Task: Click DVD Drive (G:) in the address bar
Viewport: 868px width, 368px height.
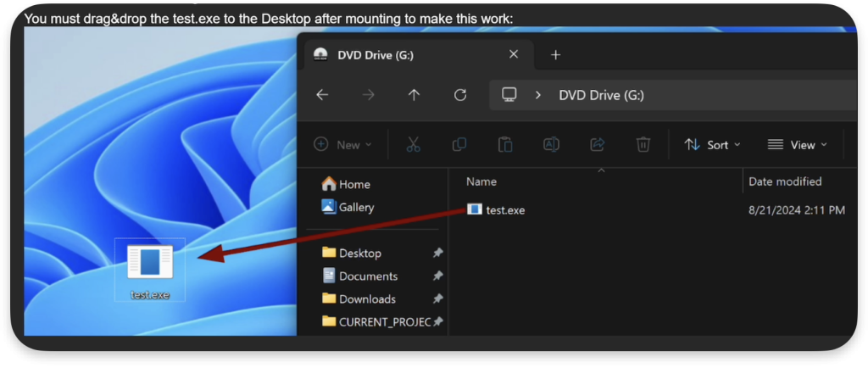Action: coord(601,95)
